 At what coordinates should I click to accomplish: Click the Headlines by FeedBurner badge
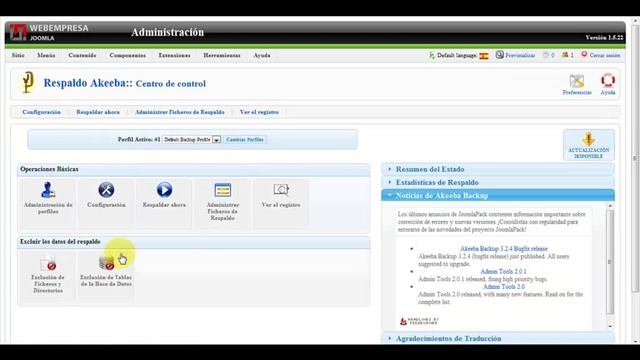click(x=419, y=321)
